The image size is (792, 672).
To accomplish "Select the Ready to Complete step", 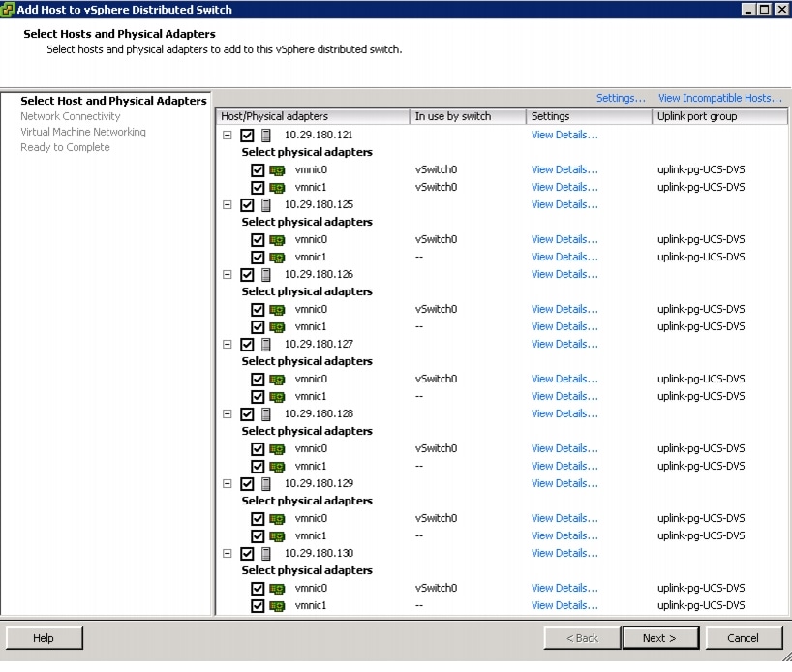I will (65, 147).
